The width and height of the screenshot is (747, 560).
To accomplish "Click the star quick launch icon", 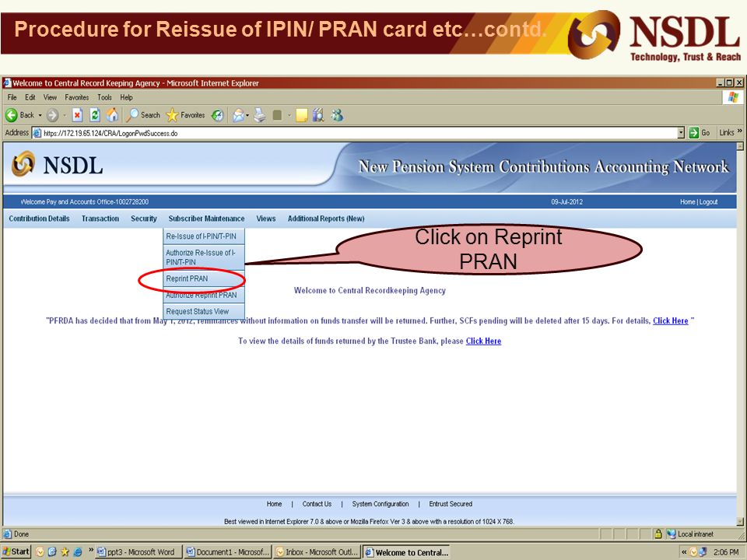I will [65, 552].
